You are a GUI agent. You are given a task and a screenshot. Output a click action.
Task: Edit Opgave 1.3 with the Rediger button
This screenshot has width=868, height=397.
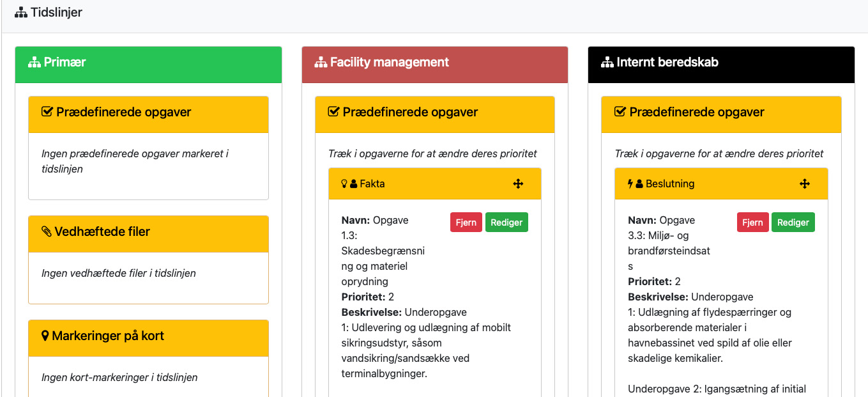click(507, 222)
